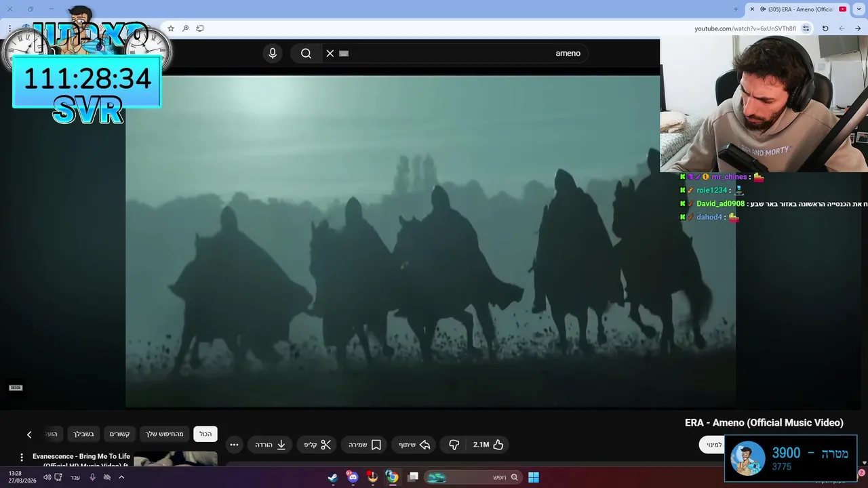Share the video via שיתוף button
The height and width of the screenshot is (488, 868).
415,445
